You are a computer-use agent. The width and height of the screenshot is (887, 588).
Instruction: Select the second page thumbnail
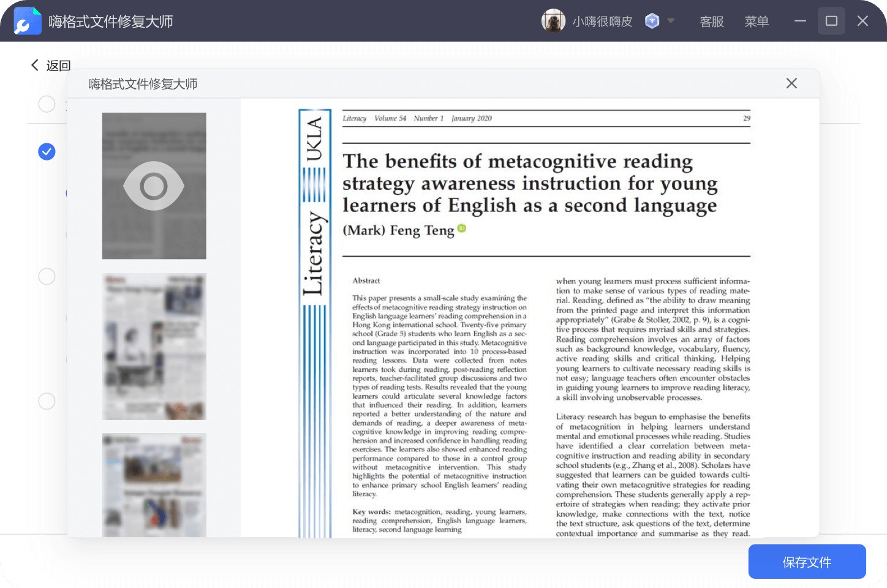[x=154, y=346]
